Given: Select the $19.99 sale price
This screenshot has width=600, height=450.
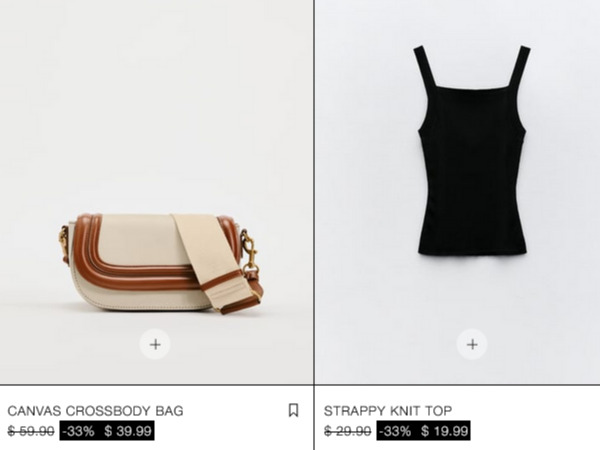Looking at the screenshot, I should click(445, 431).
